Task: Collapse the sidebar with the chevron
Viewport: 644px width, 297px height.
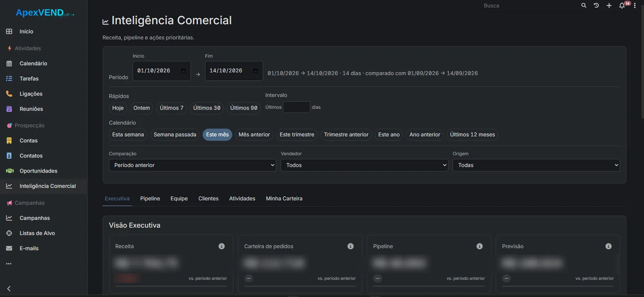Action: (9, 289)
